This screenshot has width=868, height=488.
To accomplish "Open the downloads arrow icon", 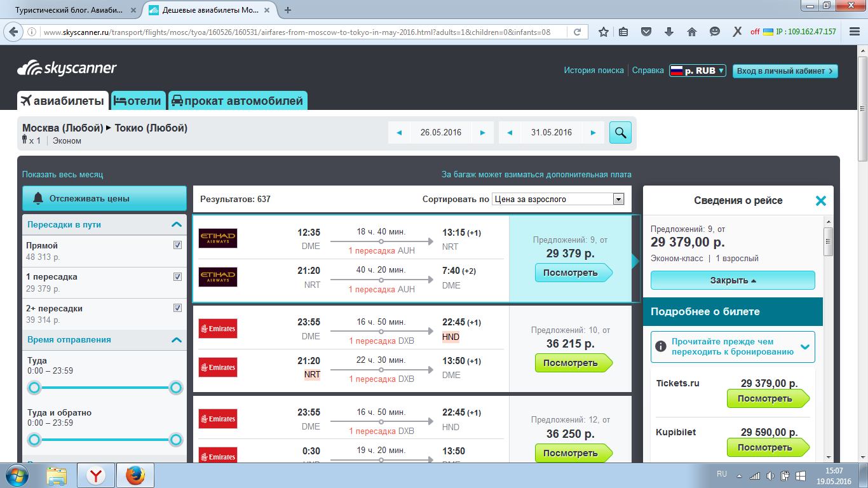I will 669,32.
